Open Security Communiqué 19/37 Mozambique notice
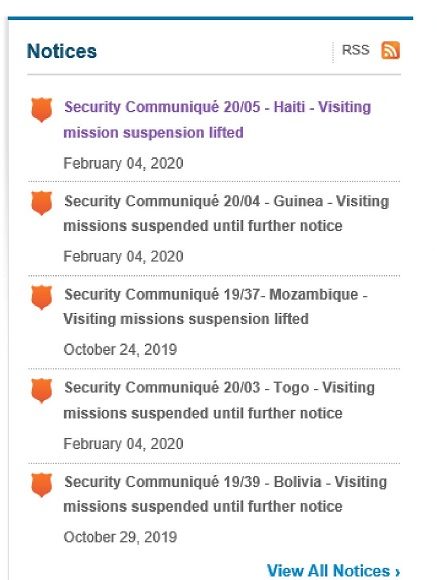 click(215, 307)
